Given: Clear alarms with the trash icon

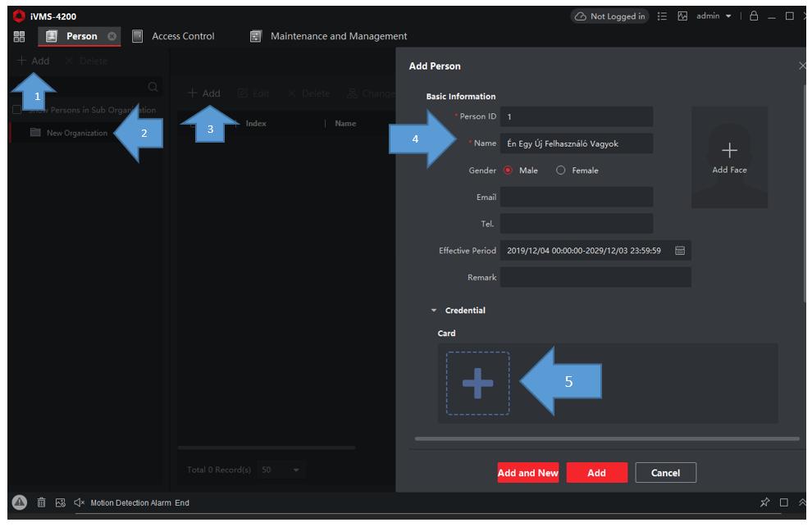Looking at the screenshot, I should click(42, 502).
